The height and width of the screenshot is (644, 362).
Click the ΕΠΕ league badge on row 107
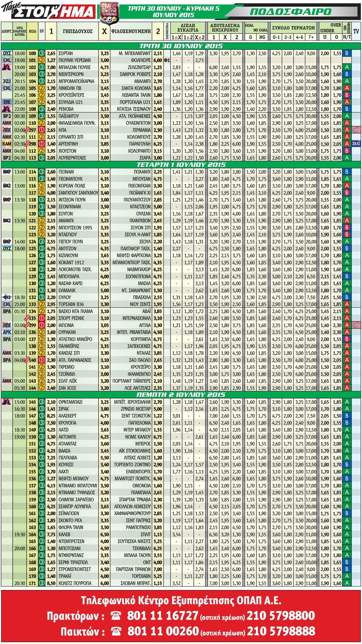[7, 102]
